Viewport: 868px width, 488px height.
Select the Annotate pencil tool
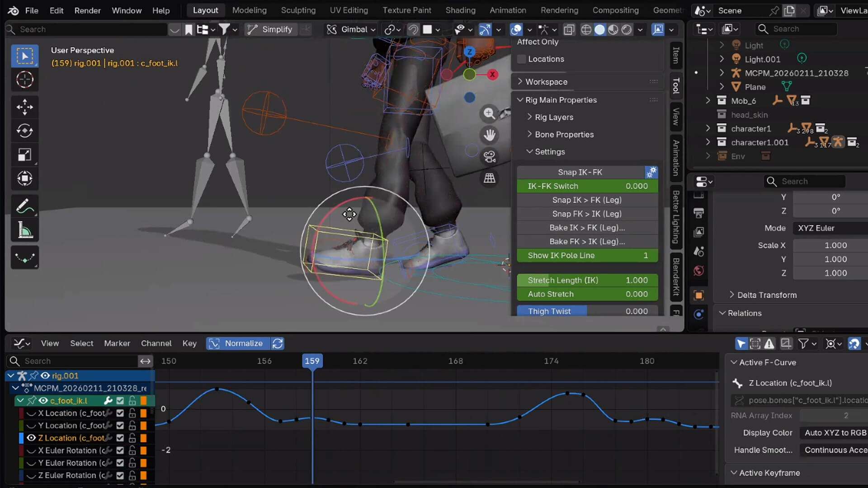coord(24,206)
